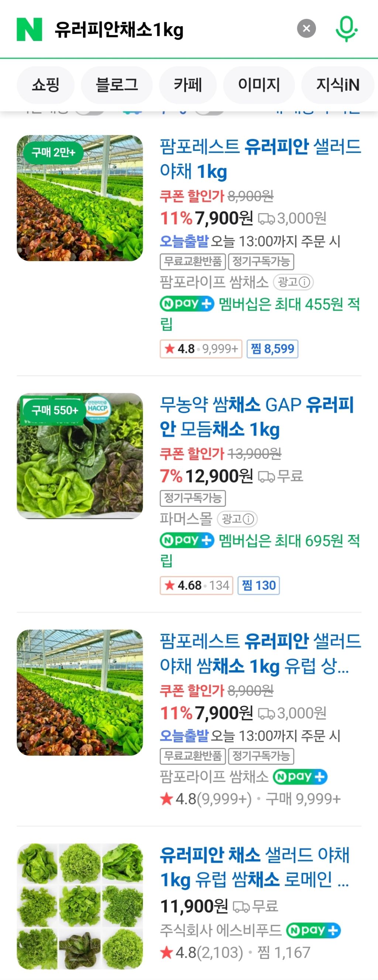Expand the truncated title ending with 로메인 ...
This screenshot has width=378, height=980.
(259, 871)
